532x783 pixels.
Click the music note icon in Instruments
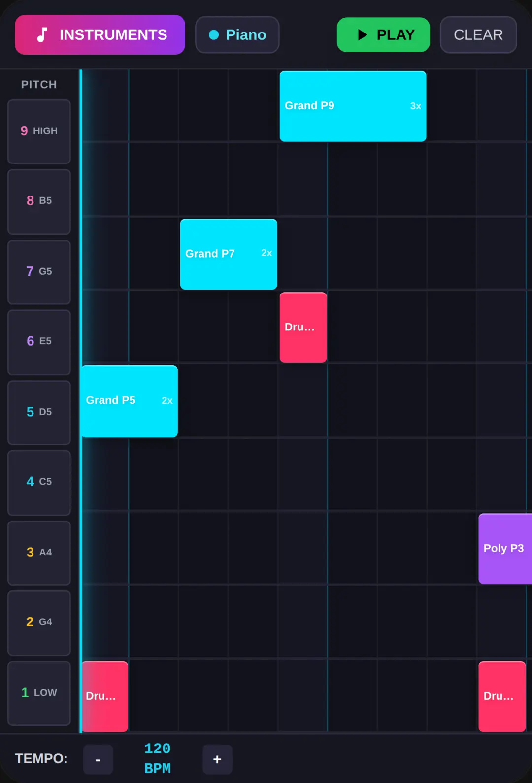click(43, 35)
